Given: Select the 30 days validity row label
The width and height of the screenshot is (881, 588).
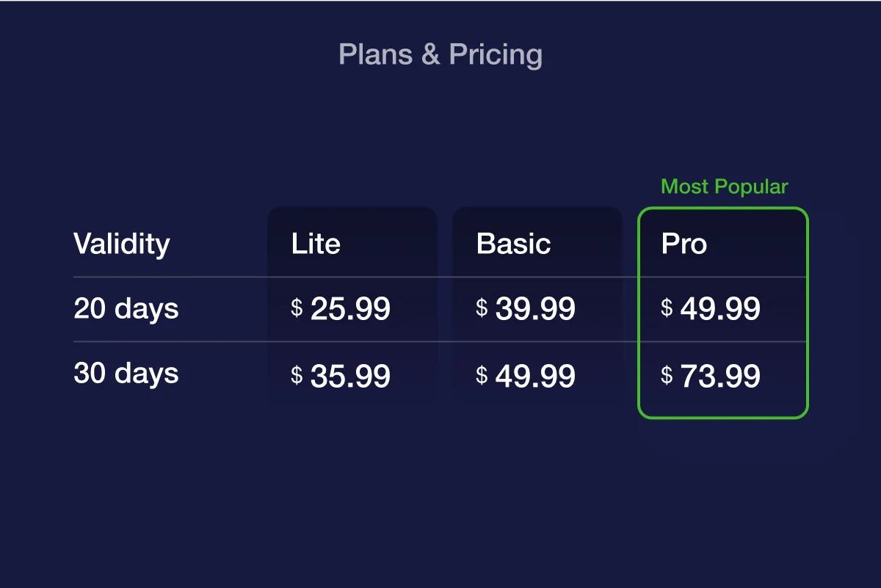Looking at the screenshot, I should 126,374.
